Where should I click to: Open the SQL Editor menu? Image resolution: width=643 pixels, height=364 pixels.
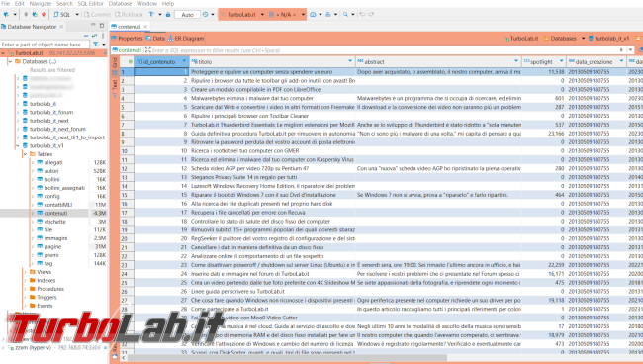[x=91, y=3]
